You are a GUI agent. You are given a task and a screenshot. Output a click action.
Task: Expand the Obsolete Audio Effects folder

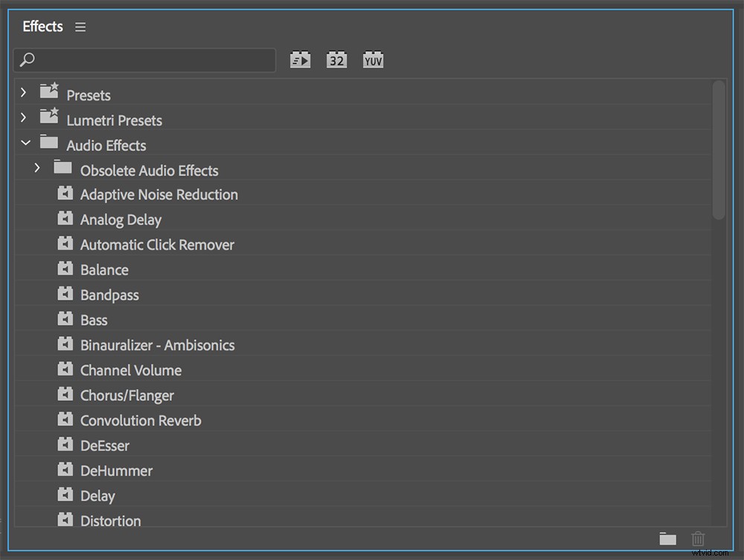point(37,168)
